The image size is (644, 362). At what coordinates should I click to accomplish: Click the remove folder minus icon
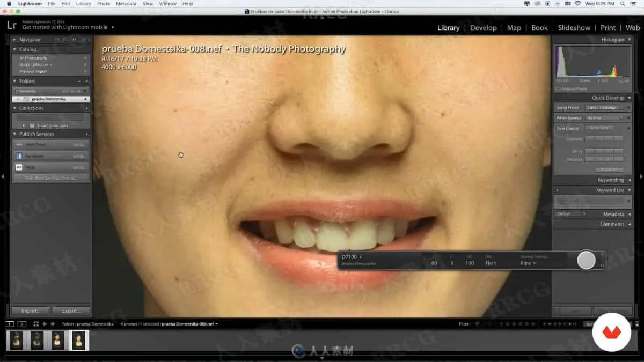click(x=79, y=81)
